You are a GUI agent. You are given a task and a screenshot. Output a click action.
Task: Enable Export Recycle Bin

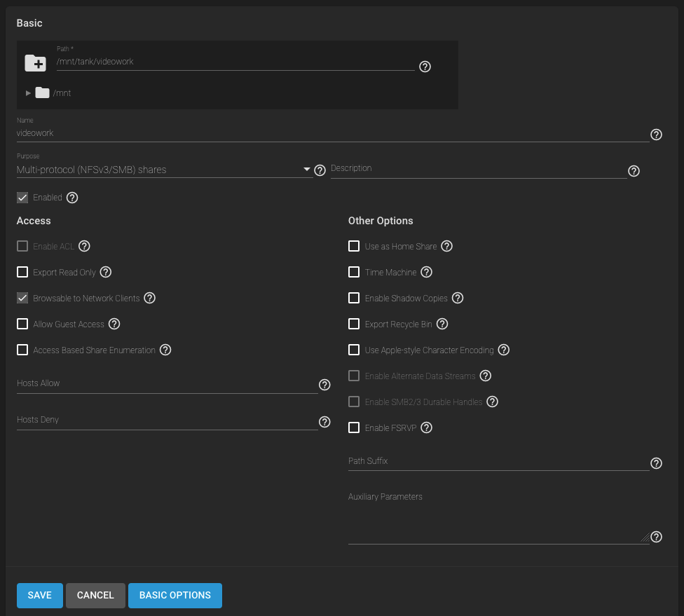pos(354,324)
